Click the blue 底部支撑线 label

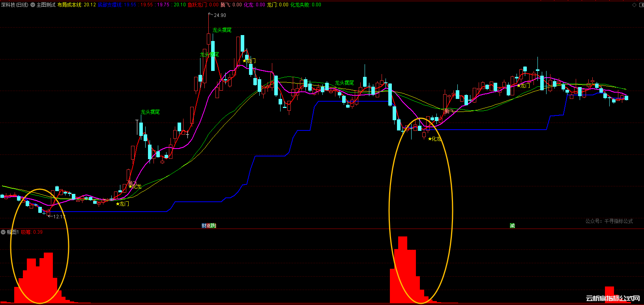(110, 5)
